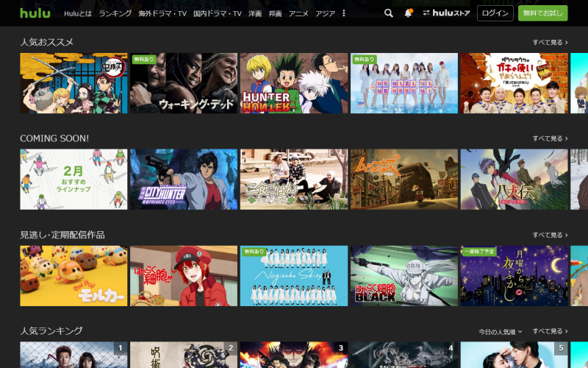Open the rank 2 ranking thumbnail
This screenshot has height=368, width=588.
[x=184, y=355]
